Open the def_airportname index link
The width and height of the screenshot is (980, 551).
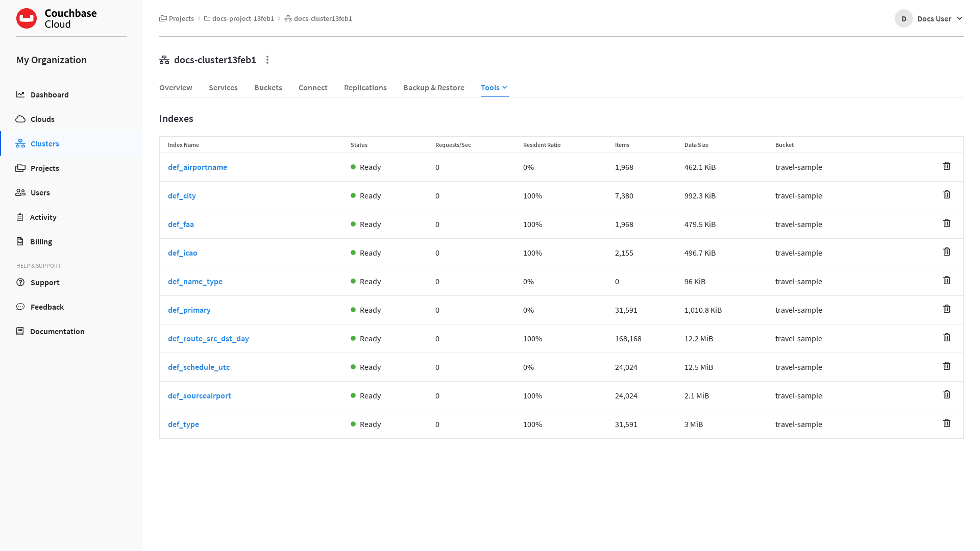197,167
